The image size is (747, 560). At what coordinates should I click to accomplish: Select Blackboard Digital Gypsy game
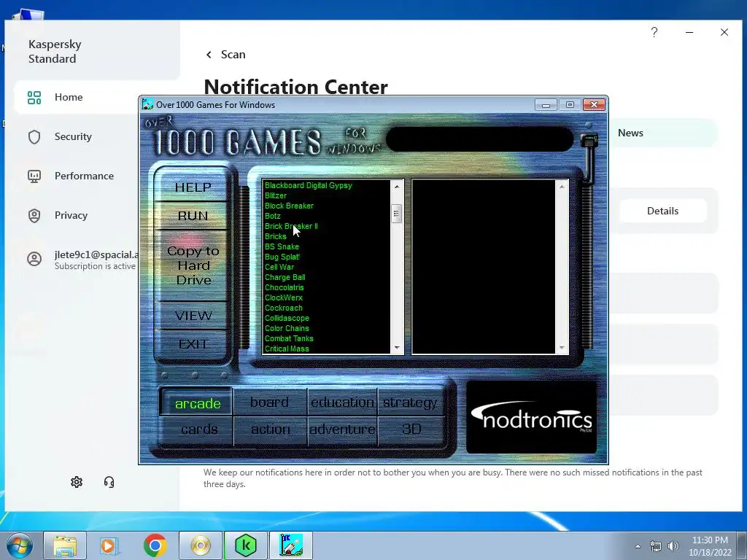pos(309,186)
